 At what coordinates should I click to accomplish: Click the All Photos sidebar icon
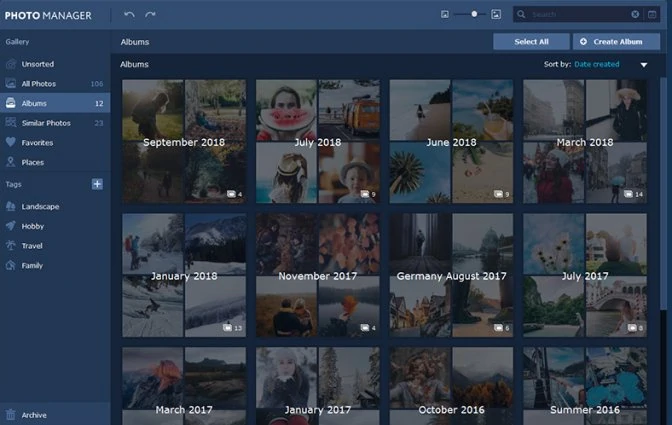(x=11, y=84)
